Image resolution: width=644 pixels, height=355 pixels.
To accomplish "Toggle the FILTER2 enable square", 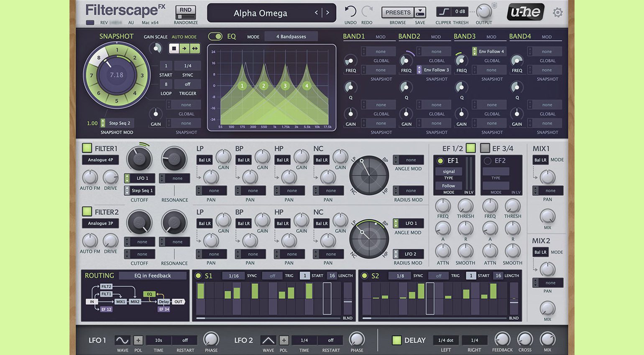I will pyautogui.click(x=87, y=211).
